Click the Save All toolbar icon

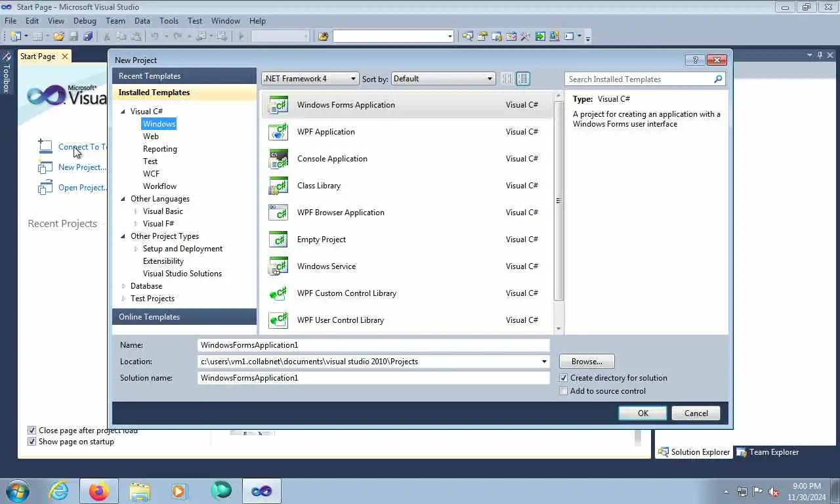pyautogui.click(x=88, y=36)
